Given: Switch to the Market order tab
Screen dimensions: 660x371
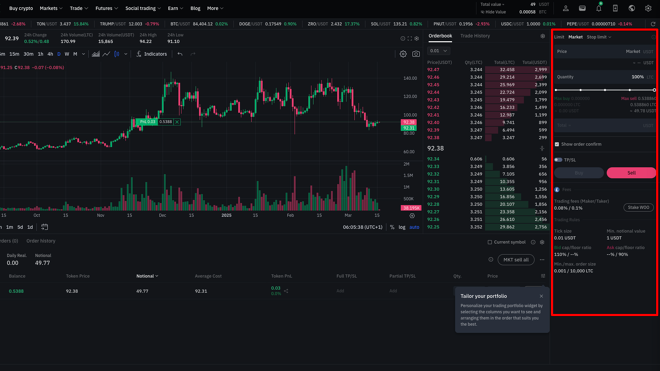Looking at the screenshot, I should pyautogui.click(x=575, y=37).
